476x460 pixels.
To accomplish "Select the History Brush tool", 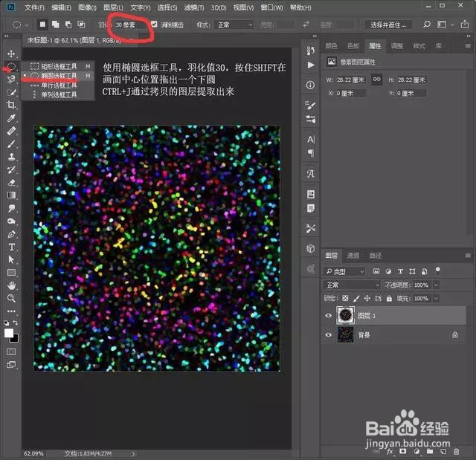I will 11,169.
